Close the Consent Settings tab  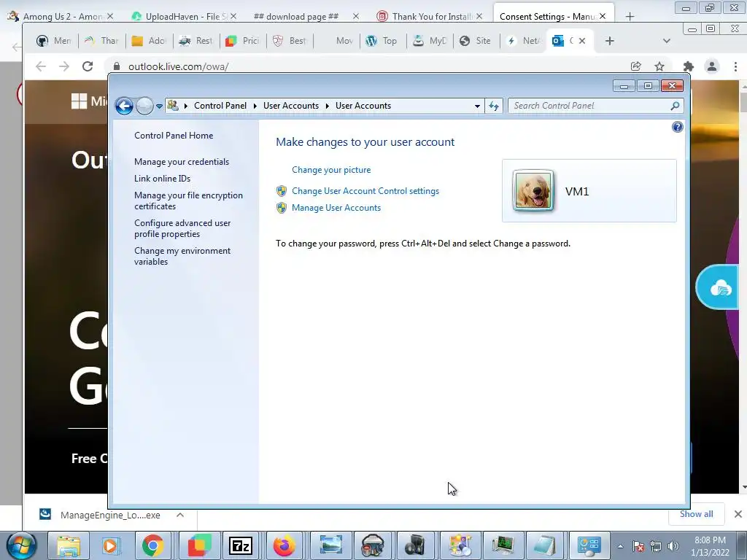602,16
